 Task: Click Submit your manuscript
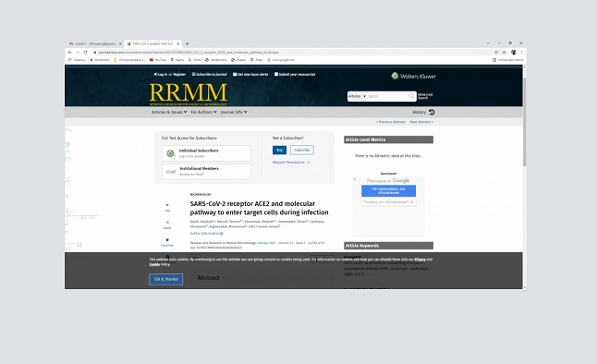point(295,74)
